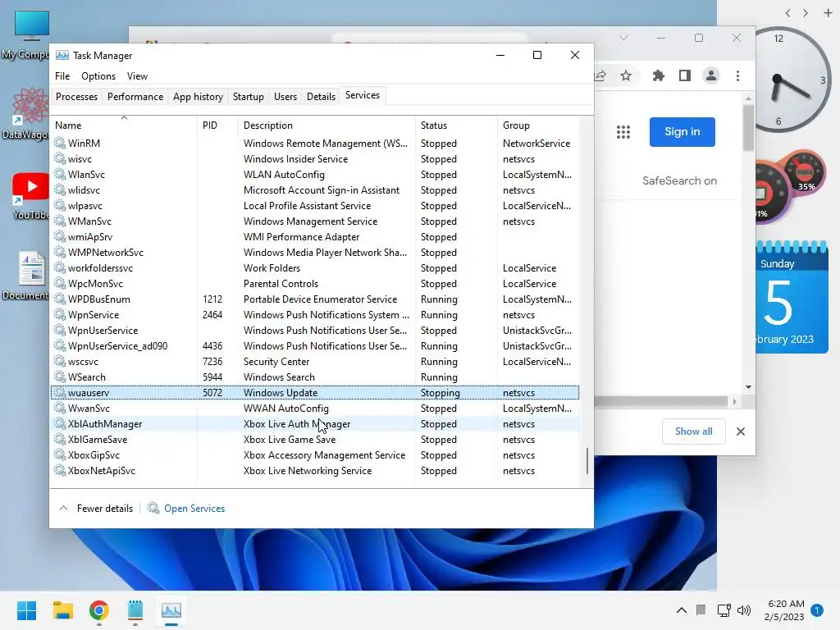Bookmark page with Chrome star icon
Screen dimensions: 840x630
click(x=626, y=75)
